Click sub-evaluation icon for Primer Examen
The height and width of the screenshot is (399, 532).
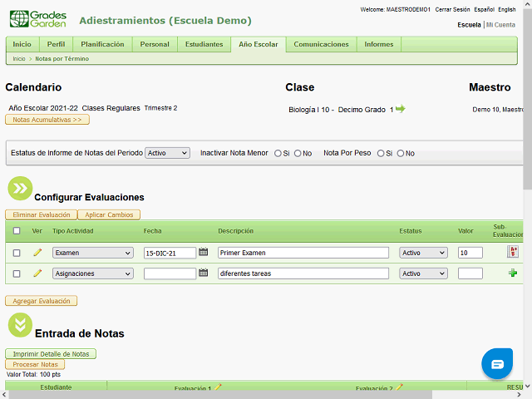pos(513,253)
